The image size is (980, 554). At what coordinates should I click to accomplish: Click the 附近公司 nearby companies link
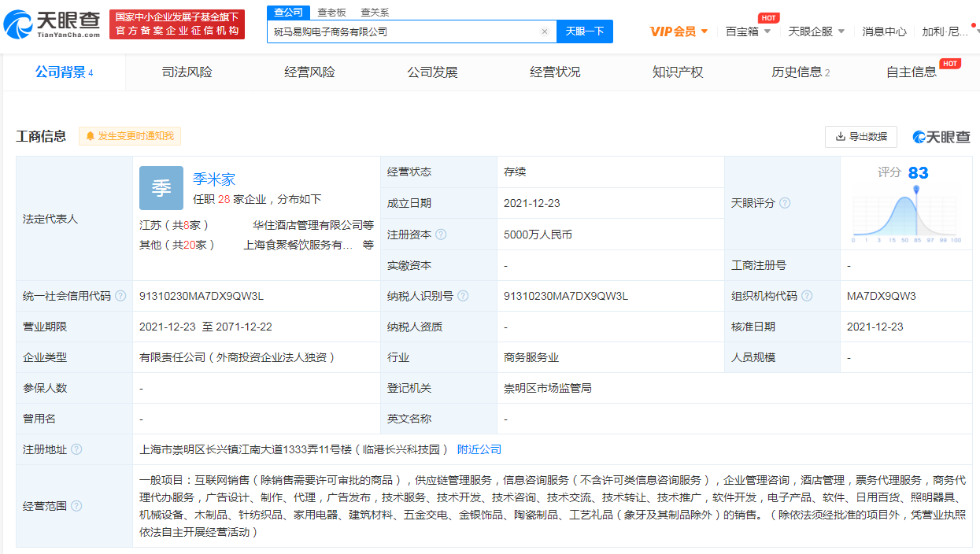[x=479, y=449]
